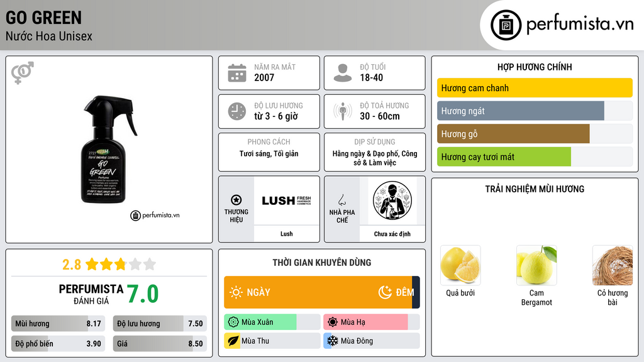
Task: Click the Mùa Đông season bar
Action: pyautogui.click(x=371, y=341)
